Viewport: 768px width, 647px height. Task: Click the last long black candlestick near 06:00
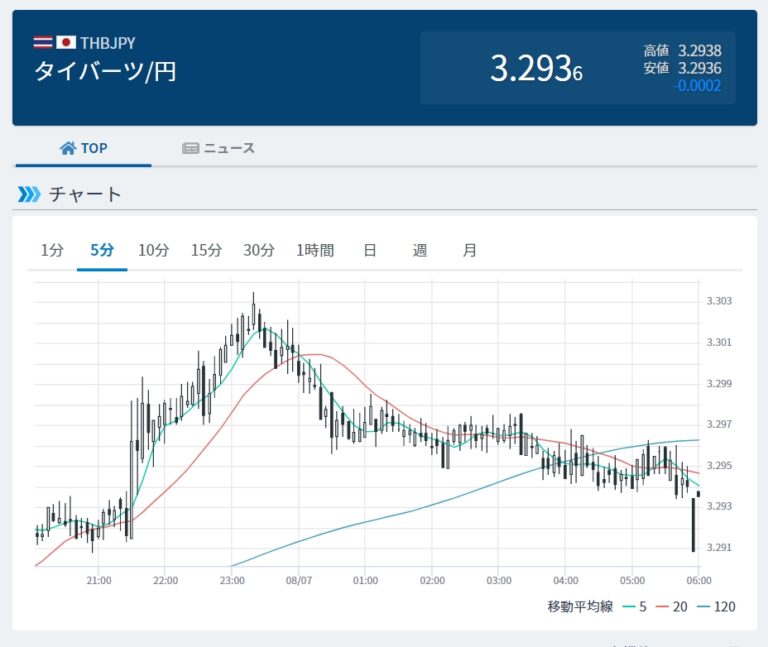pos(693,525)
